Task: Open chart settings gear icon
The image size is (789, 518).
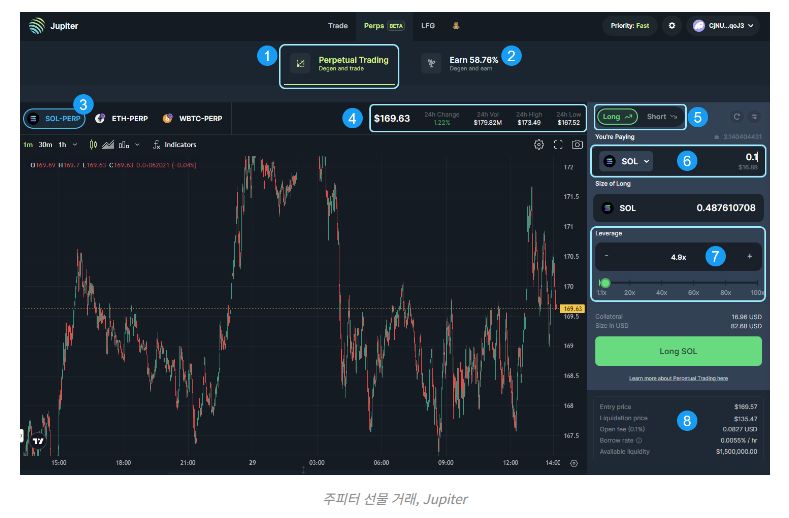Action: [539, 145]
